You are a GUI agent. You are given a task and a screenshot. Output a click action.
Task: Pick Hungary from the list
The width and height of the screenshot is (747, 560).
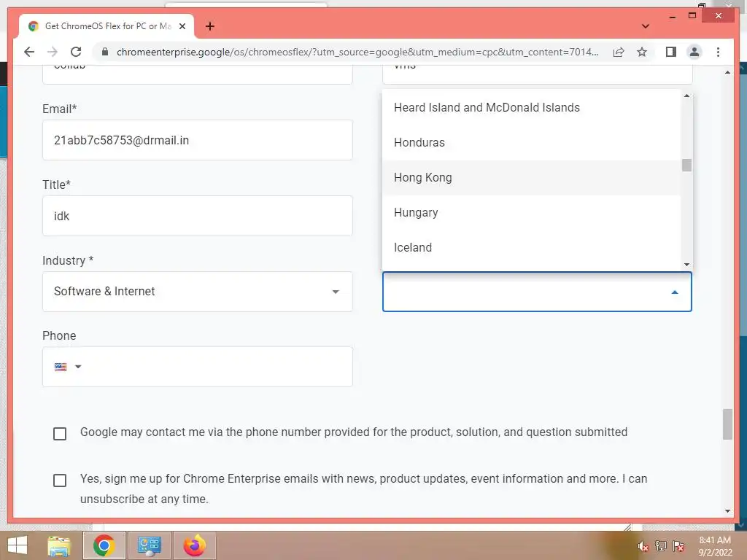tap(531, 212)
